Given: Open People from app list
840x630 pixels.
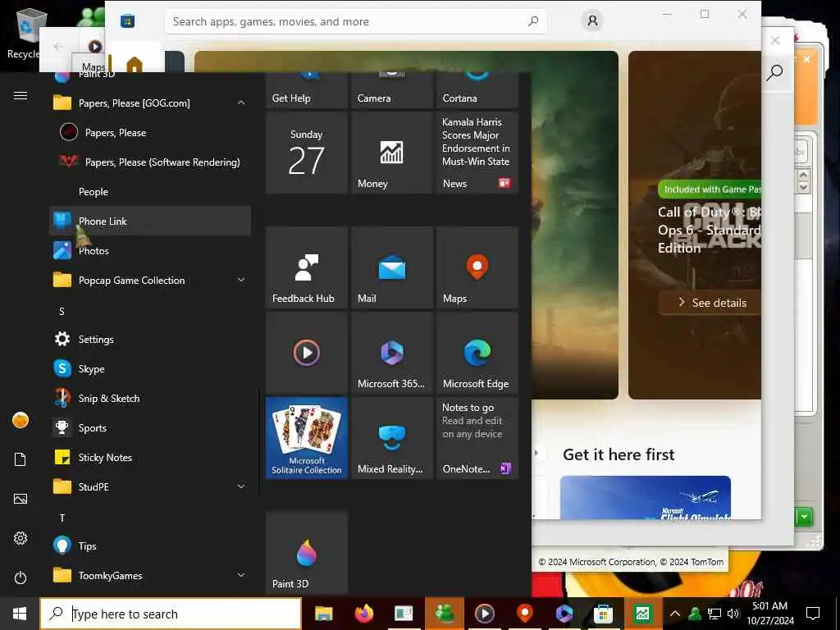Looking at the screenshot, I should click(150, 191).
